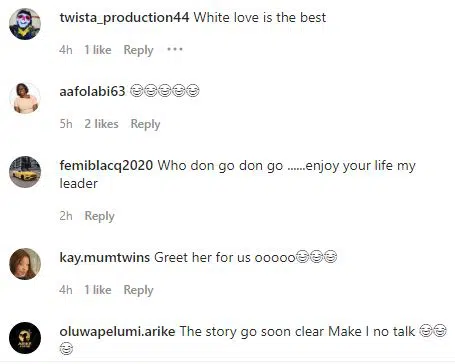This screenshot has height=364, width=455.
Task: Open twista_production44's profile picture
Action: 25,24
